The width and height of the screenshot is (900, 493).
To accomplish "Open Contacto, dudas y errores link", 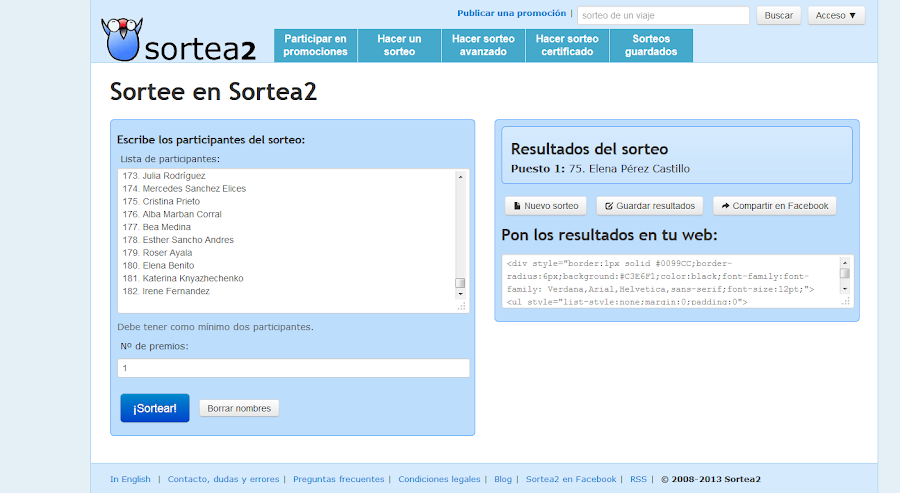I will coord(223,479).
